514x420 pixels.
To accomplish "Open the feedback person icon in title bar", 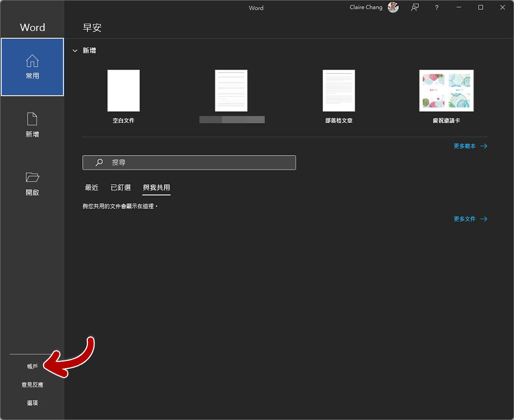I will pyautogui.click(x=415, y=7).
